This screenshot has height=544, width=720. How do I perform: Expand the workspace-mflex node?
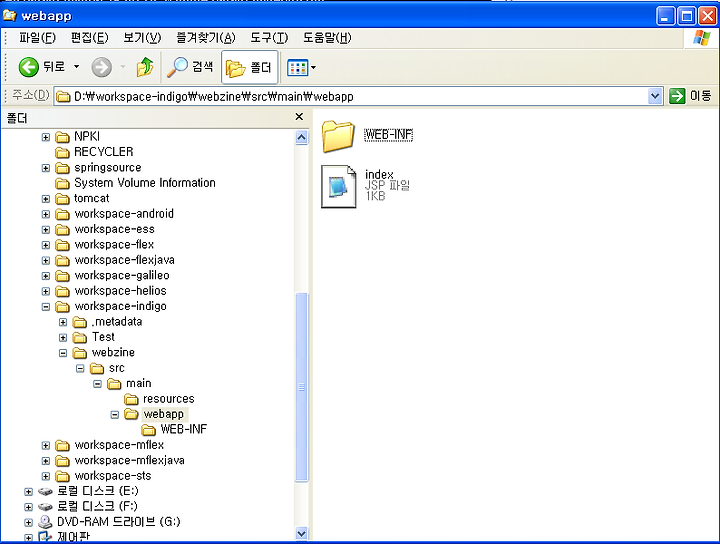(x=45, y=445)
